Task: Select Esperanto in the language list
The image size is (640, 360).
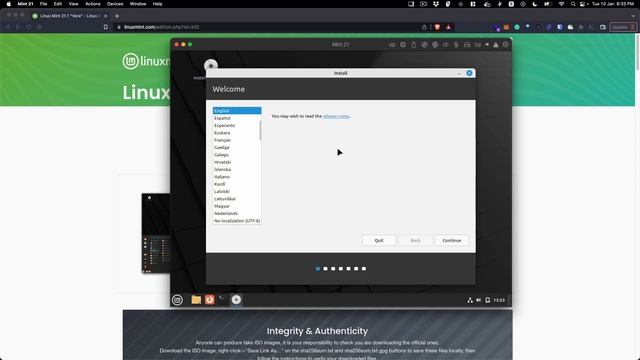Action: coord(236,125)
